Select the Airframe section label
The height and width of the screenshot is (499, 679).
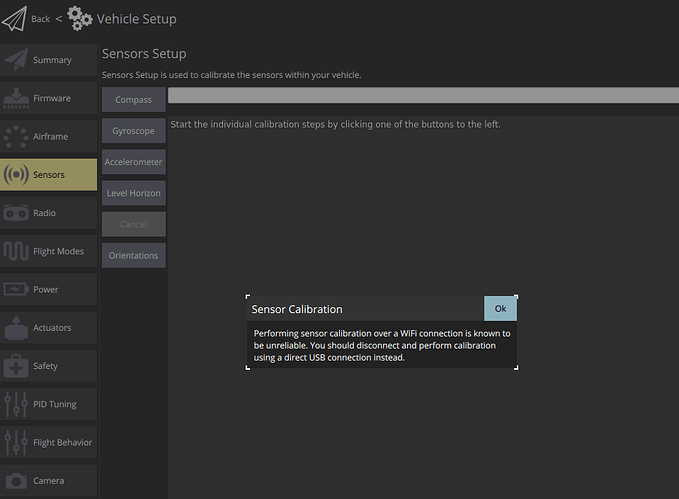point(51,136)
